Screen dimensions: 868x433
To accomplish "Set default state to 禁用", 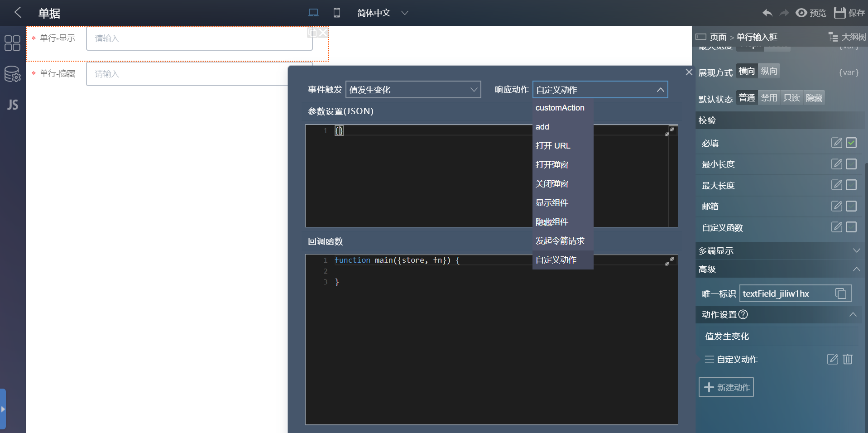I will 769,98.
